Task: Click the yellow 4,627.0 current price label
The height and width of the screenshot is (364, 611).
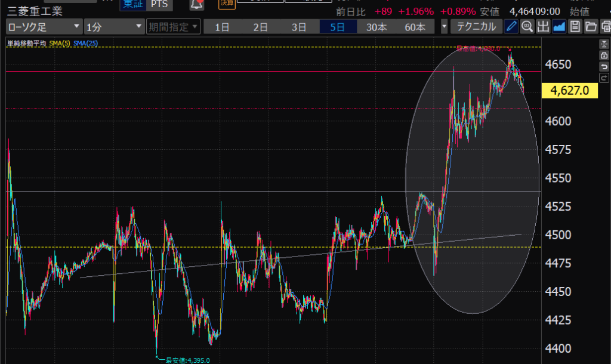Action: [569, 91]
